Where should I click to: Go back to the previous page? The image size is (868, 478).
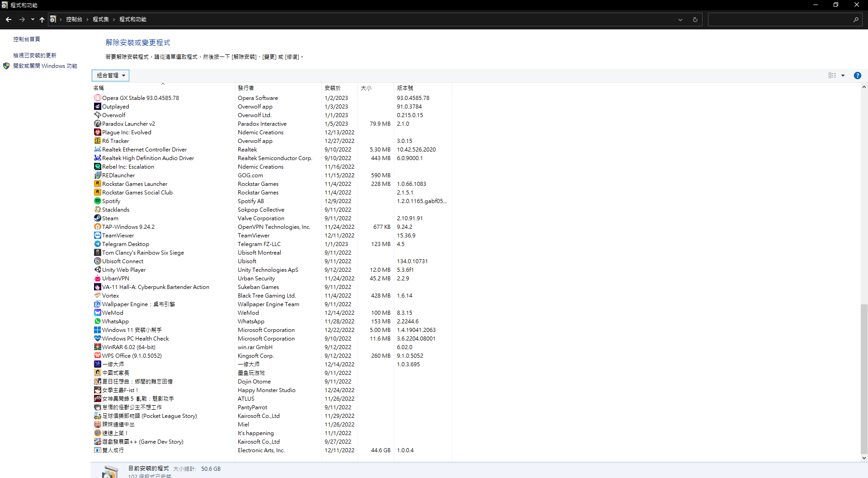click(9, 19)
